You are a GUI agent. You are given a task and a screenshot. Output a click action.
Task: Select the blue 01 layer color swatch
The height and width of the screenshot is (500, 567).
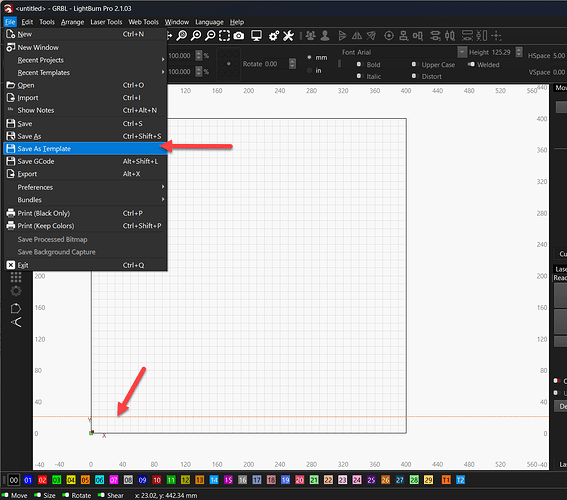click(x=28, y=480)
